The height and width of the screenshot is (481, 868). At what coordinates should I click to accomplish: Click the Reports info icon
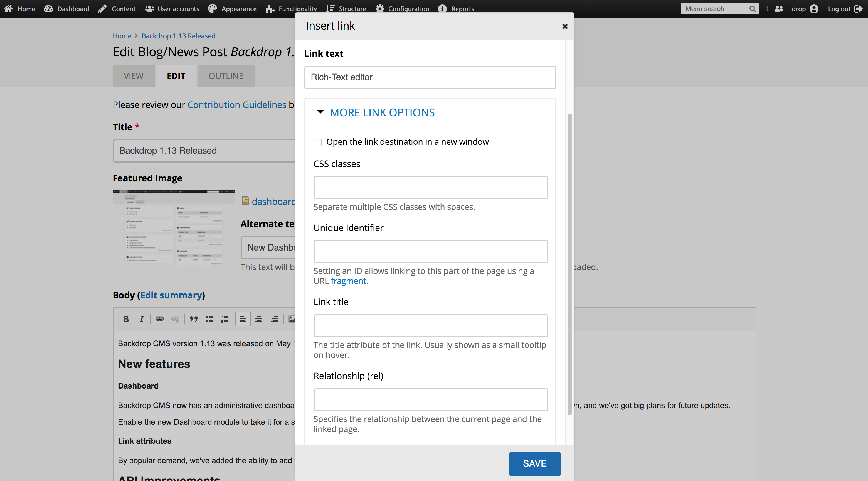coord(442,8)
